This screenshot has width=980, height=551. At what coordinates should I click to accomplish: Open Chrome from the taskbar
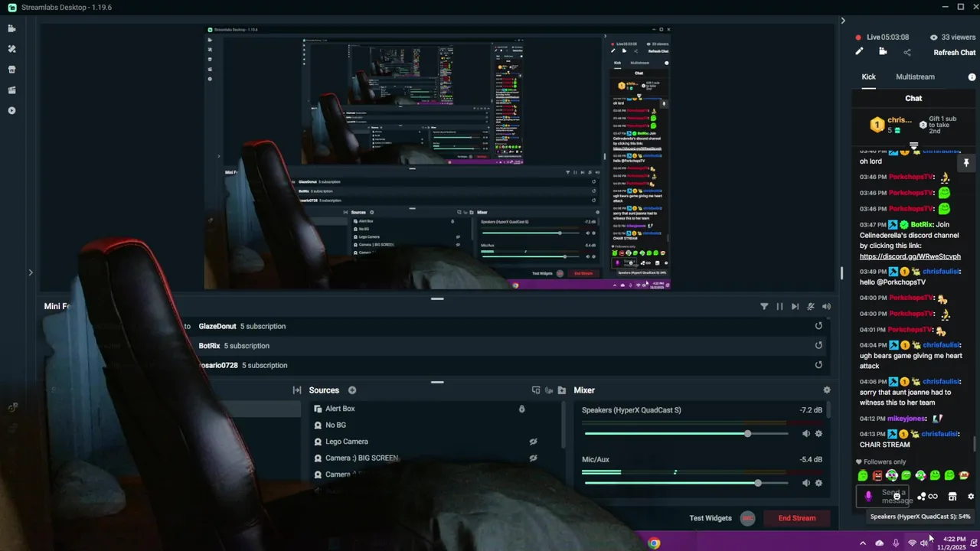pyautogui.click(x=654, y=543)
